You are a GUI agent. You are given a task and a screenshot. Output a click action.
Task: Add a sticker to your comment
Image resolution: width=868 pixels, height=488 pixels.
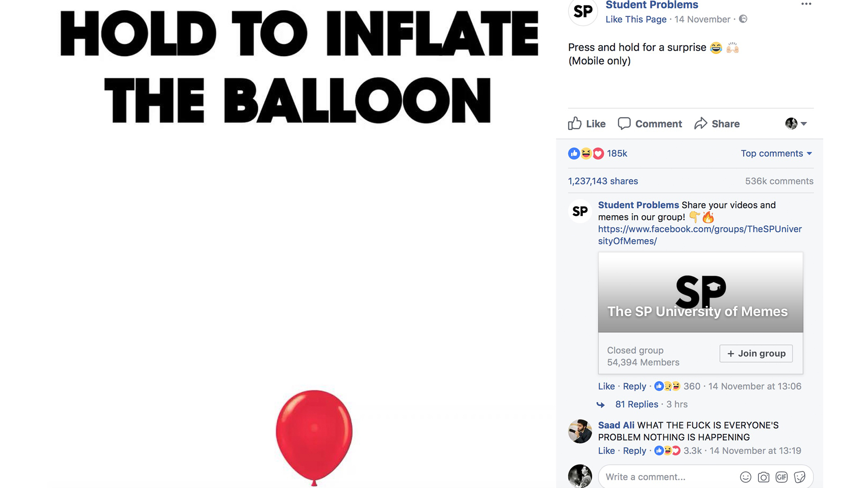800,477
